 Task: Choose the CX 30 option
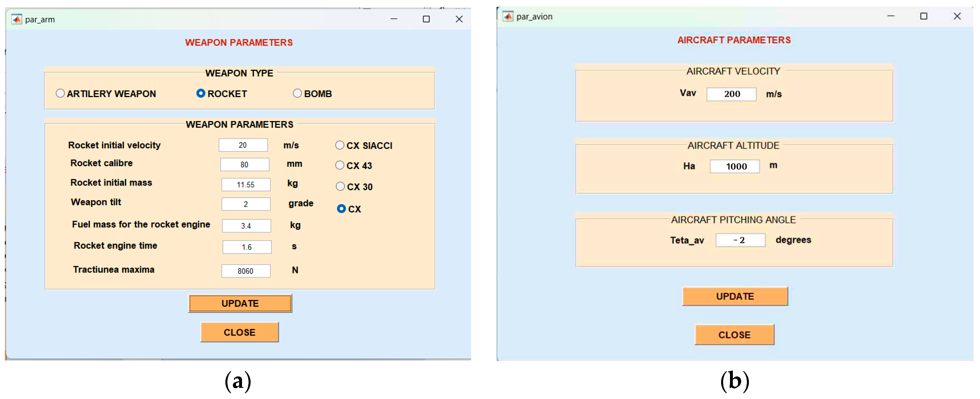click(340, 187)
